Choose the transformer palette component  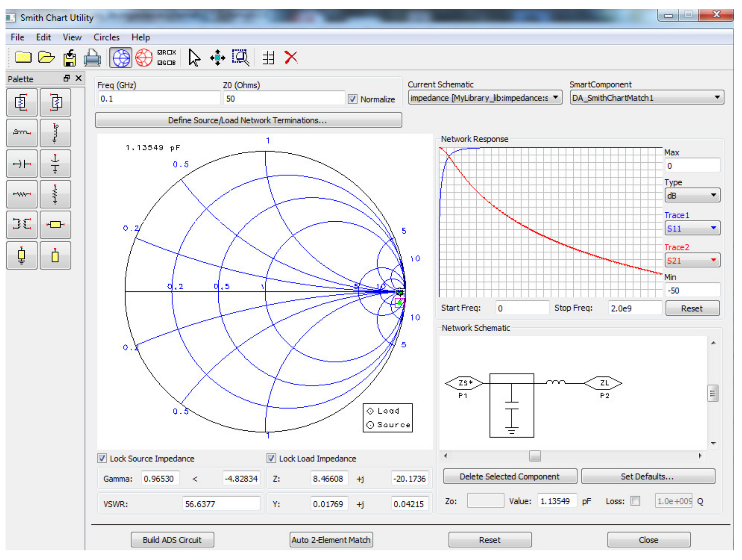coord(22,224)
